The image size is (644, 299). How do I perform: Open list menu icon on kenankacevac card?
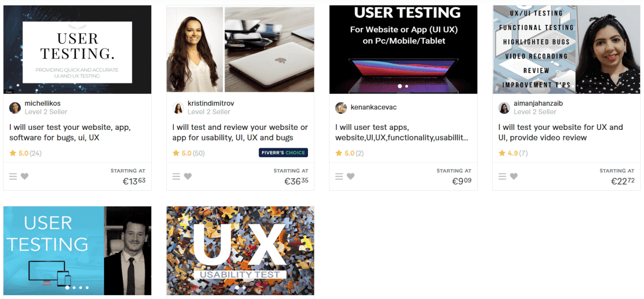[x=339, y=176]
